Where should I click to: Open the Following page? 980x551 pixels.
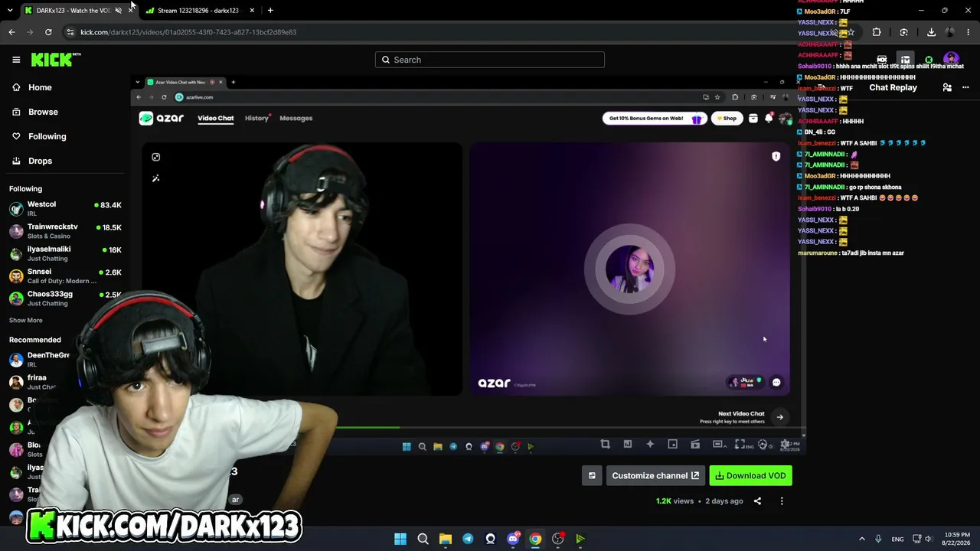[47, 136]
